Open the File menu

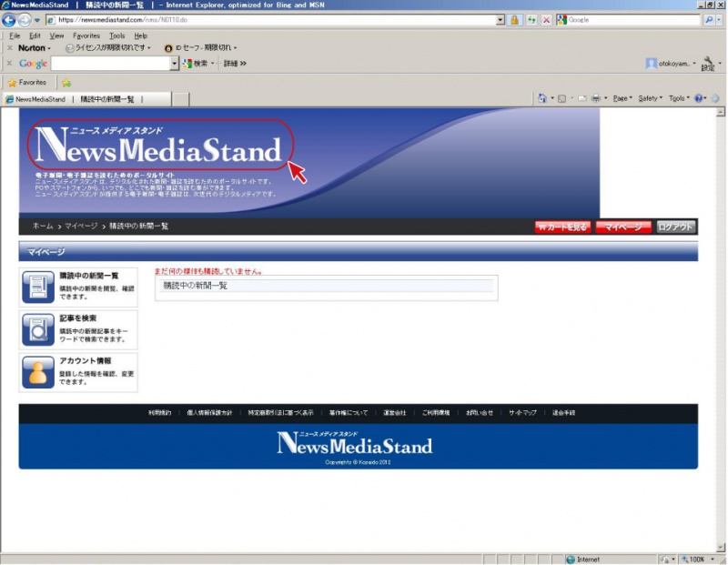coord(15,35)
